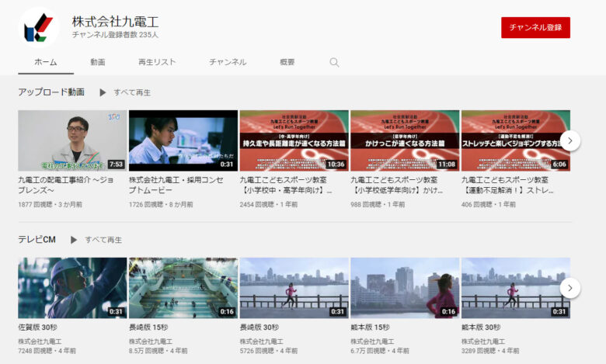Click the 熊本版 15秒 title text
The width and height of the screenshot is (606, 364).
[371, 328]
